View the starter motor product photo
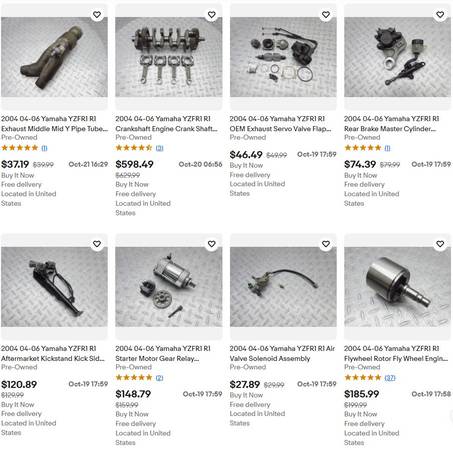 click(169, 287)
